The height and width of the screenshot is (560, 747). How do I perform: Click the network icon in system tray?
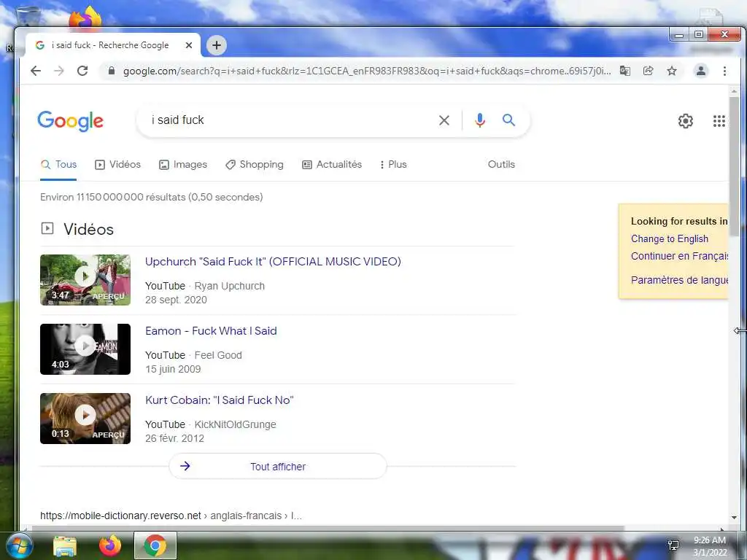(x=673, y=545)
